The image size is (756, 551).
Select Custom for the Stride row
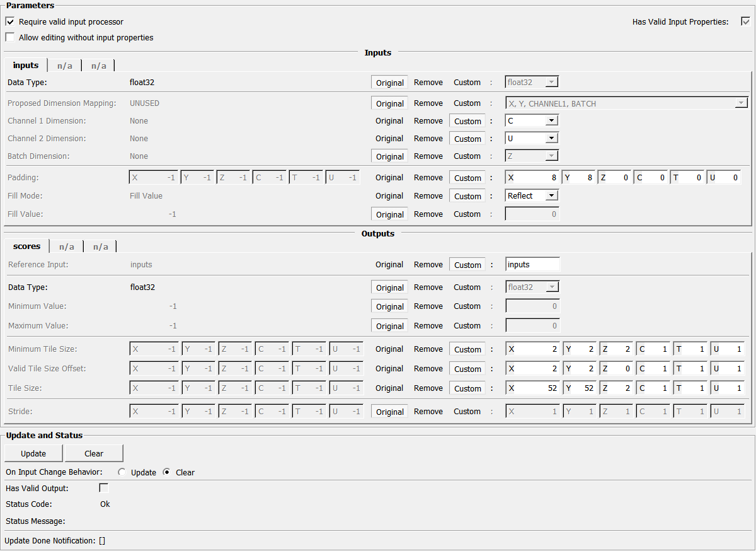click(467, 412)
